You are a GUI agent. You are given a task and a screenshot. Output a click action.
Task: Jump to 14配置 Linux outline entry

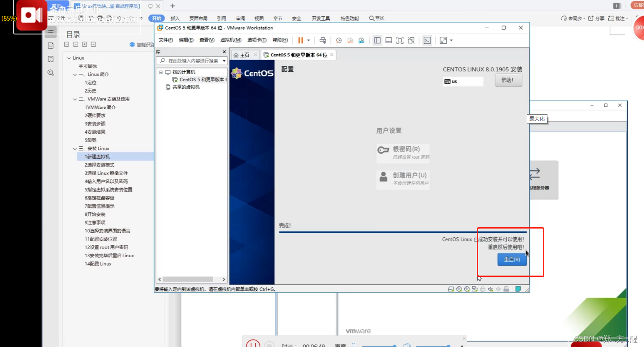98,264
